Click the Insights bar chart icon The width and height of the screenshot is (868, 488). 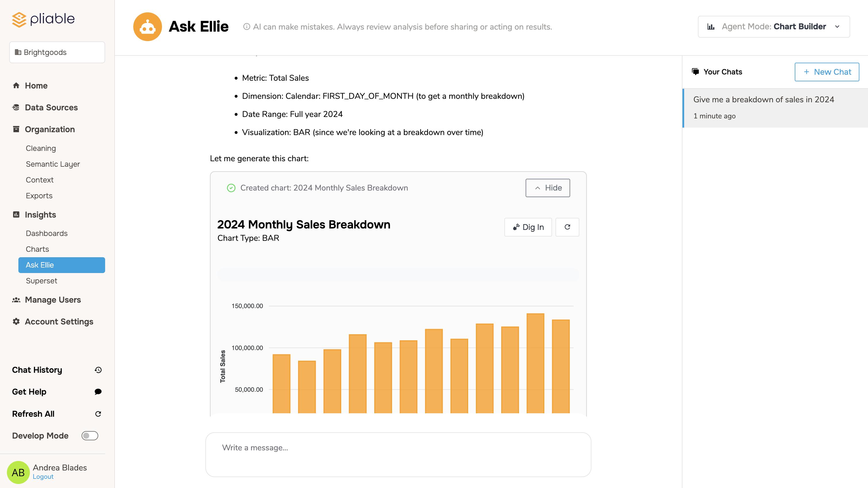tap(16, 214)
